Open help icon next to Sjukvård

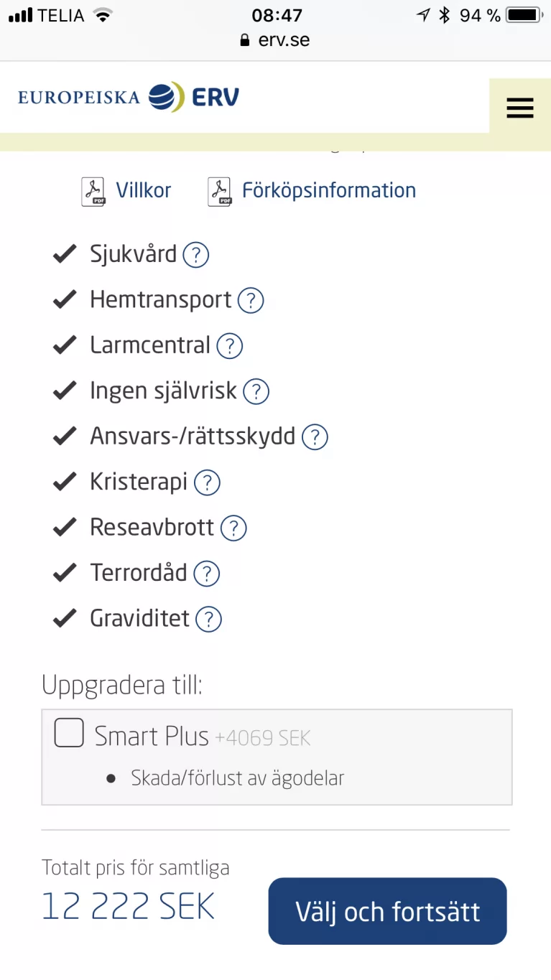pos(195,255)
